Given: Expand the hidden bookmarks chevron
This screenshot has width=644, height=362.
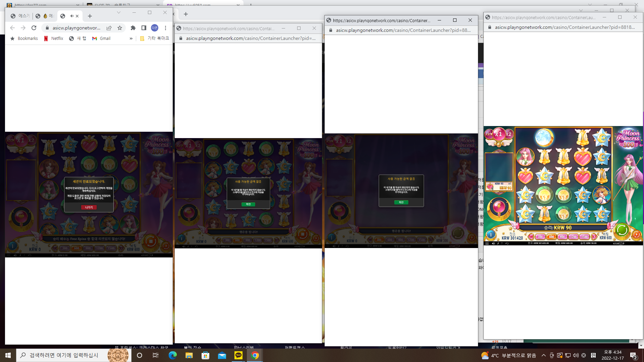Looking at the screenshot, I should click(131, 39).
